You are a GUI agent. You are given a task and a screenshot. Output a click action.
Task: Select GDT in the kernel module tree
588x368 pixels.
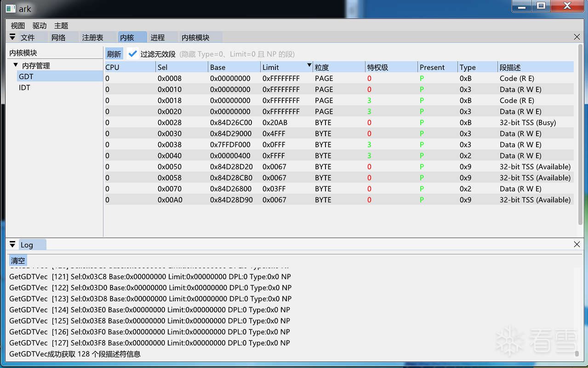[60, 76]
